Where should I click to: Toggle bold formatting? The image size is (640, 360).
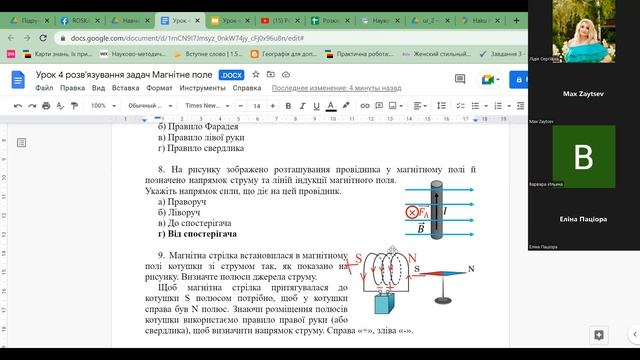tap(288, 106)
